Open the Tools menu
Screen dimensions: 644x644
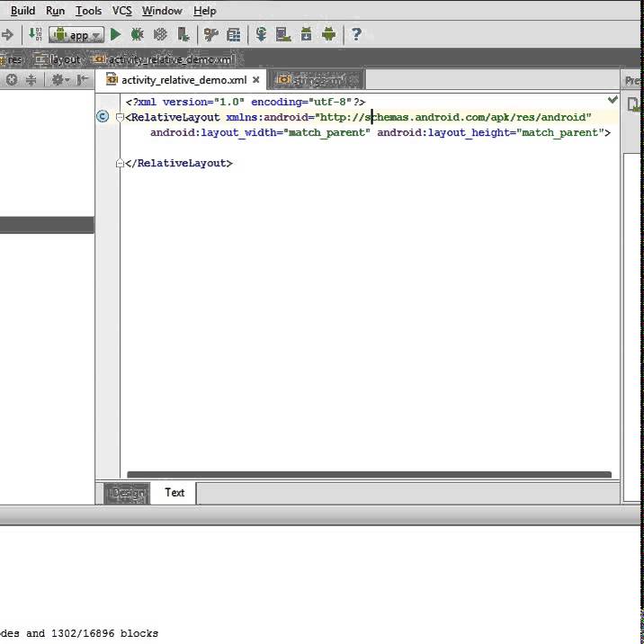[x=88, y=11]
